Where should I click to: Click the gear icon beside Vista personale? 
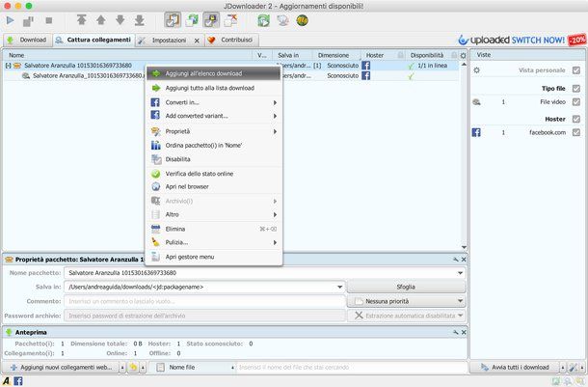(476, 70)
